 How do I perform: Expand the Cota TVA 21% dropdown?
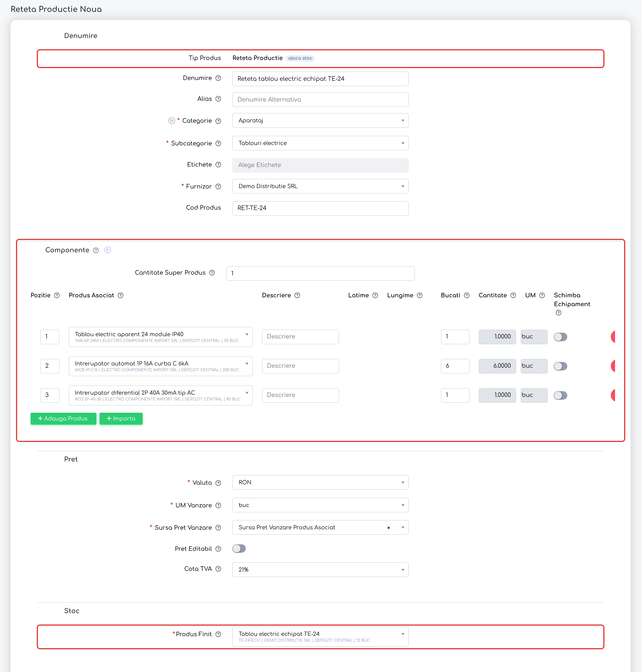click(320, 570)
